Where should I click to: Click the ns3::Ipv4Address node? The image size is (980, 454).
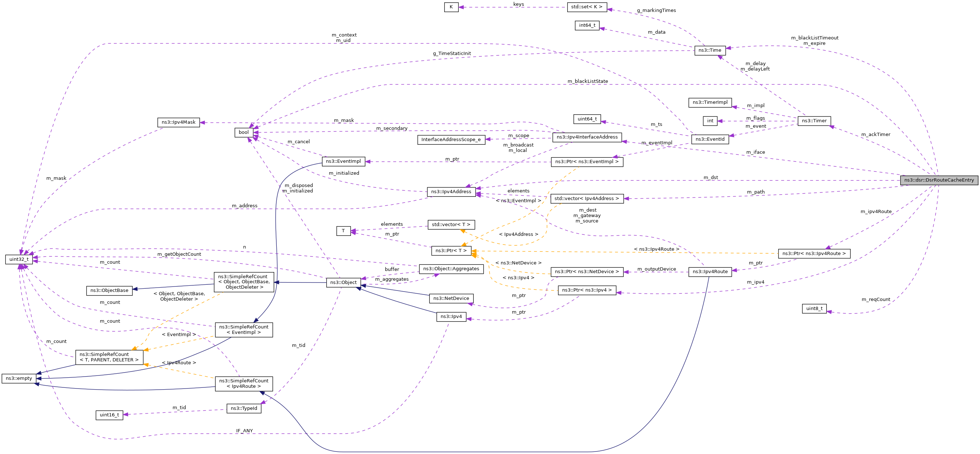click(451, 192)
